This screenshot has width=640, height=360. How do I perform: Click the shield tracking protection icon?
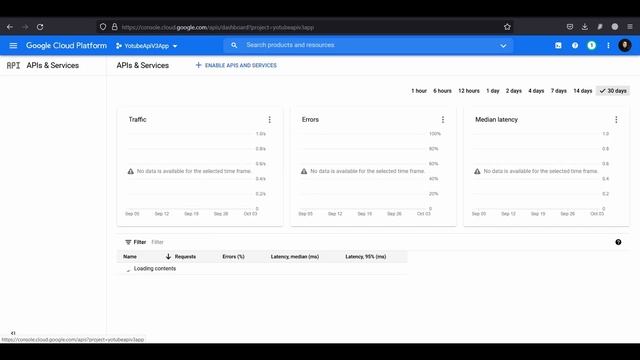click(103, 27)
